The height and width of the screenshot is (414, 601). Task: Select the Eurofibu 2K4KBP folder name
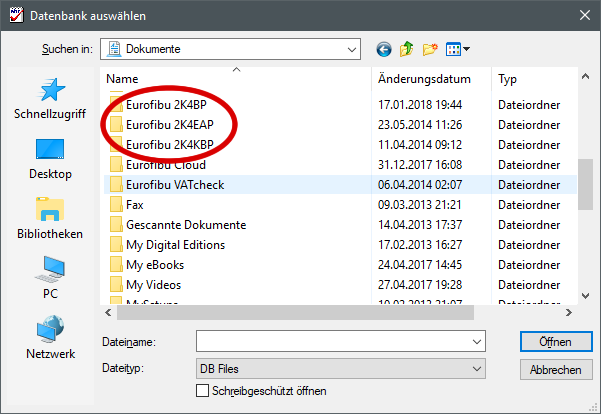(x=170, y=145)
